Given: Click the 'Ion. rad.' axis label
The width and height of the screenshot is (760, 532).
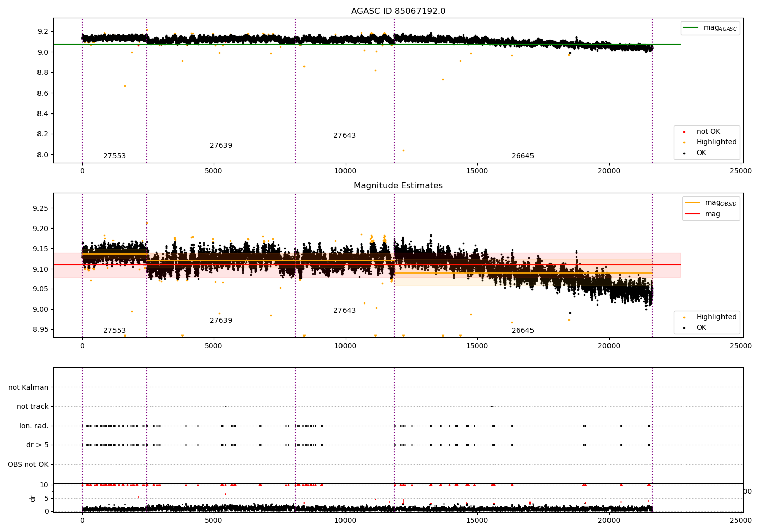Looking at the screenshot, I should click(34, 426).
